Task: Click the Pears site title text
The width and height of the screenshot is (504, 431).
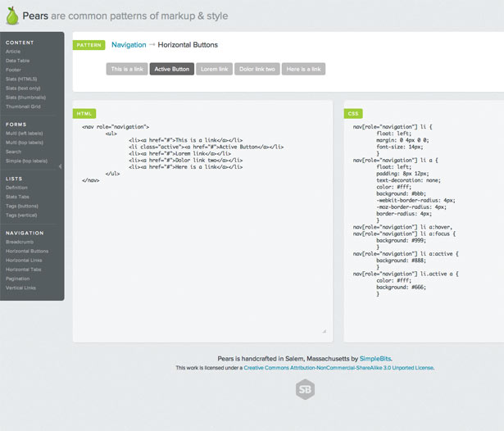Action: 35,16
